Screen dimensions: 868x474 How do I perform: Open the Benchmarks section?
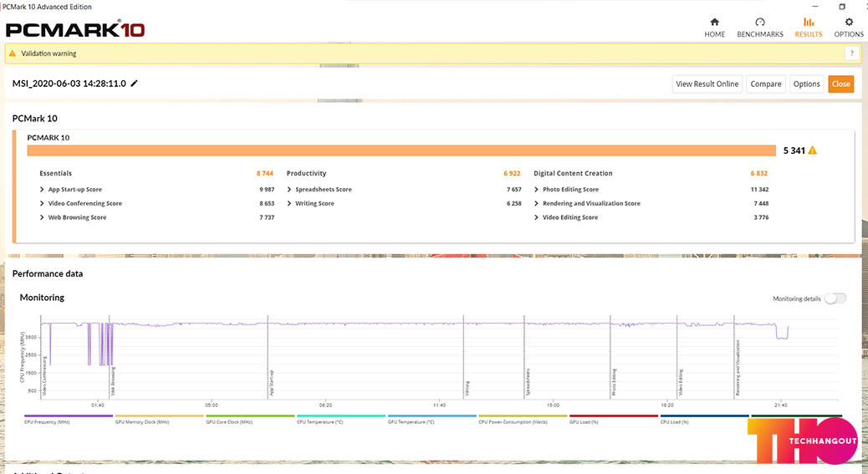759,28
